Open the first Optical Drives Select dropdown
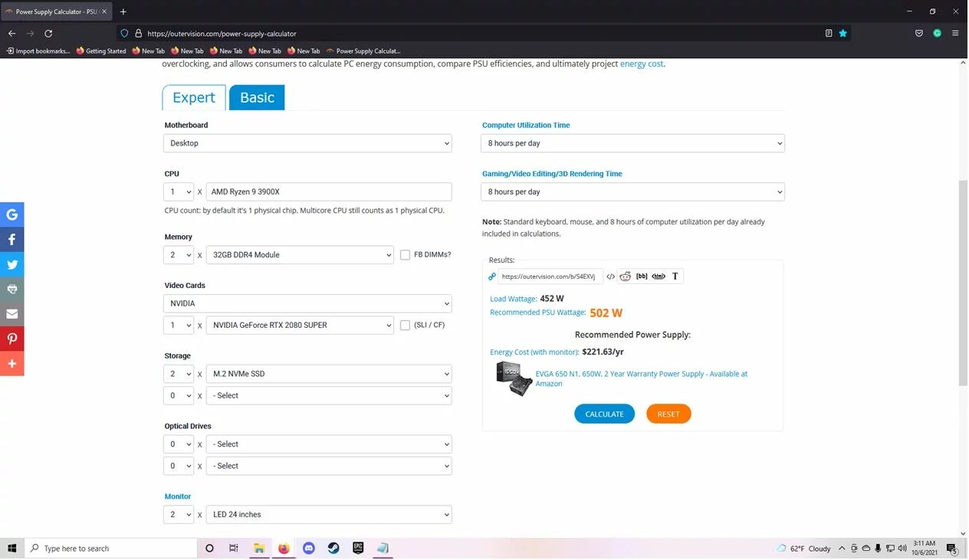969x560 pixels. point(329,444)
